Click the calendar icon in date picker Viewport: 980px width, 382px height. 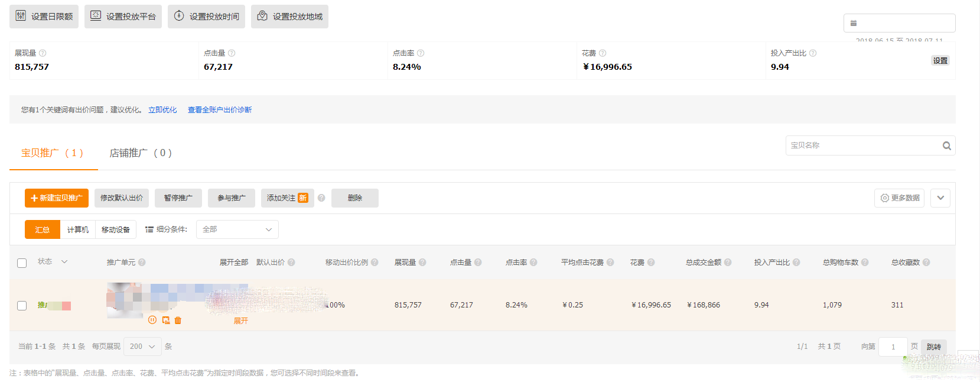tap(853, 23)
